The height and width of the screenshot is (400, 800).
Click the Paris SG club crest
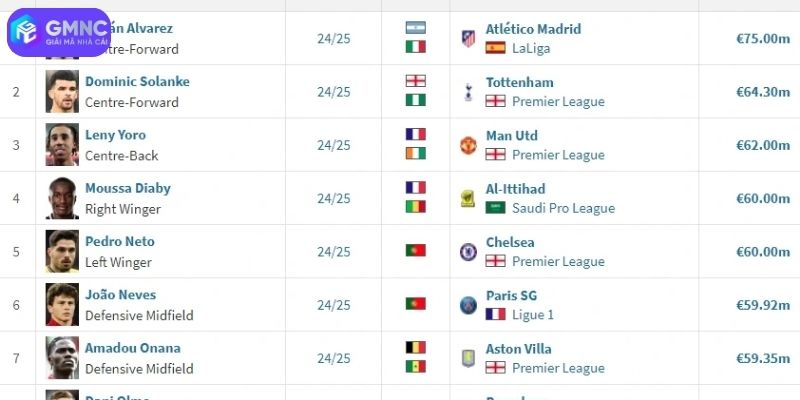(x=468, y=304)
